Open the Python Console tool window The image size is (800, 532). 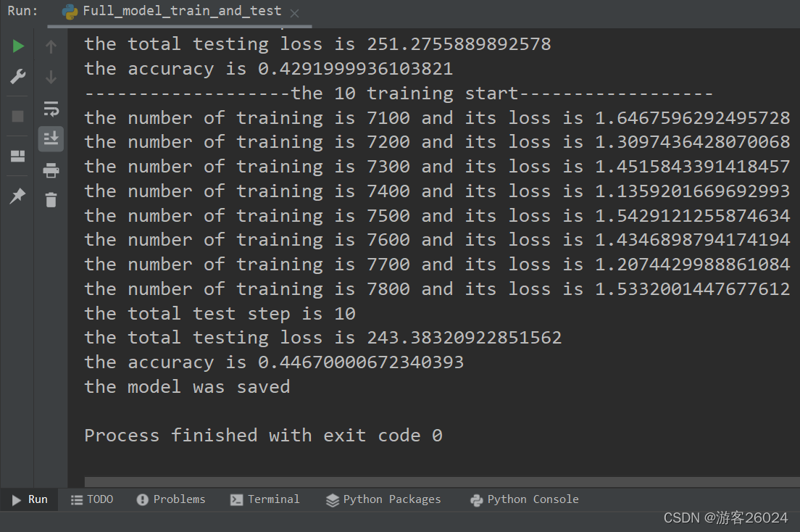coord(525,499)
